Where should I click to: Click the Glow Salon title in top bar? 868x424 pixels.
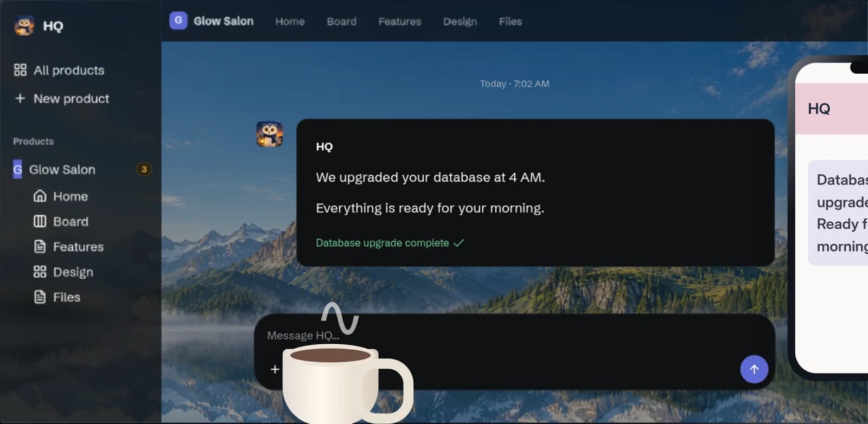tap(224, 21)
